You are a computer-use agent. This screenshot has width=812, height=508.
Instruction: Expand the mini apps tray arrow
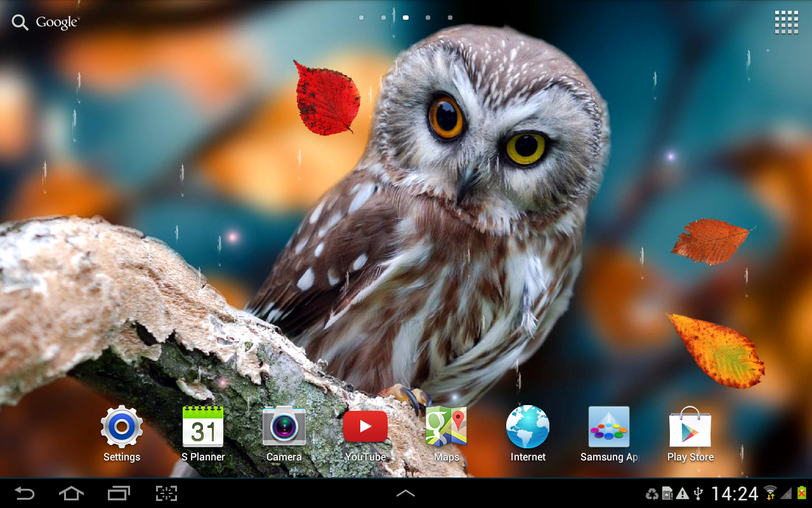[x=406, y=493]
